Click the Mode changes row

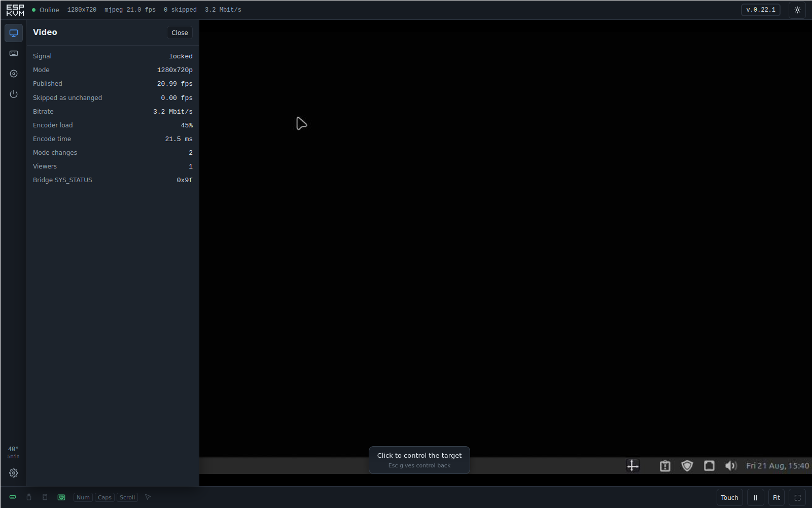pyautogui.click(x=113, y=152)
